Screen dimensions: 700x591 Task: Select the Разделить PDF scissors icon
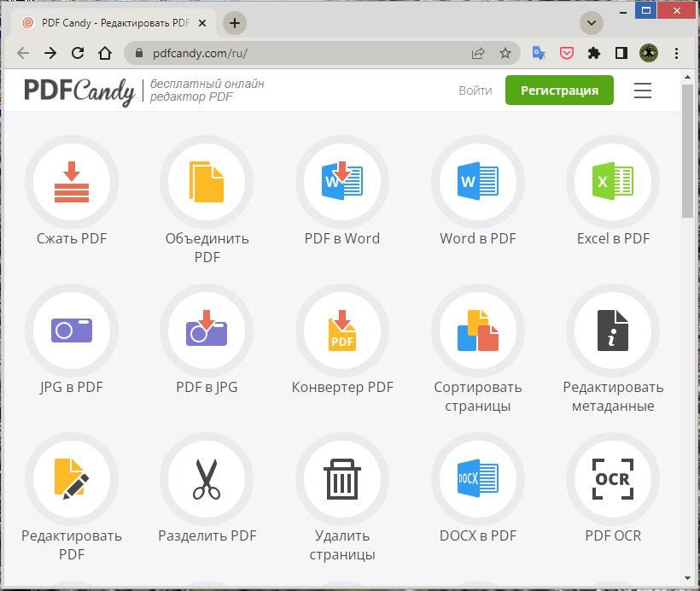click(x=207, y=479)
